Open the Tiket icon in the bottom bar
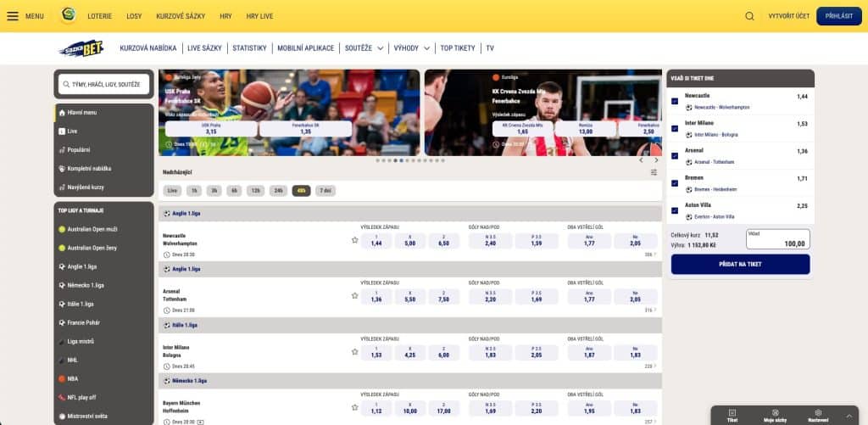Image resolution: width=868 pixels, height=425 pixels. [732, 415]
